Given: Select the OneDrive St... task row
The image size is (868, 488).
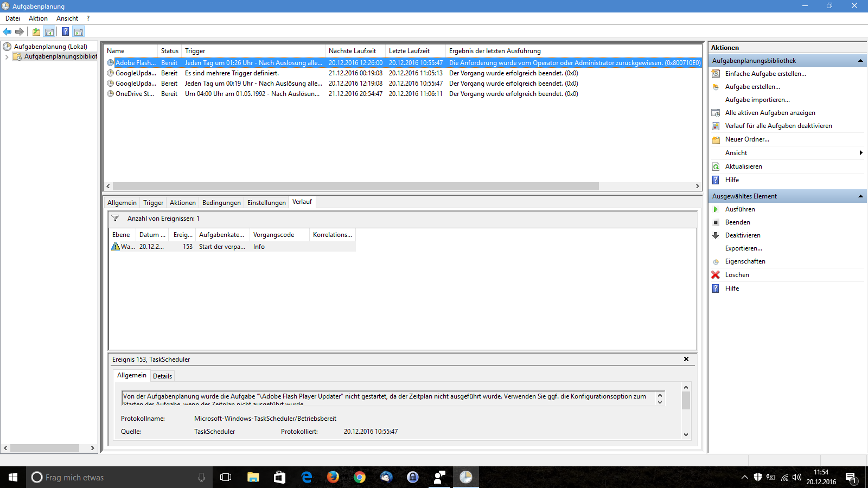Looking at the screenshot, I should pos(403,94).
